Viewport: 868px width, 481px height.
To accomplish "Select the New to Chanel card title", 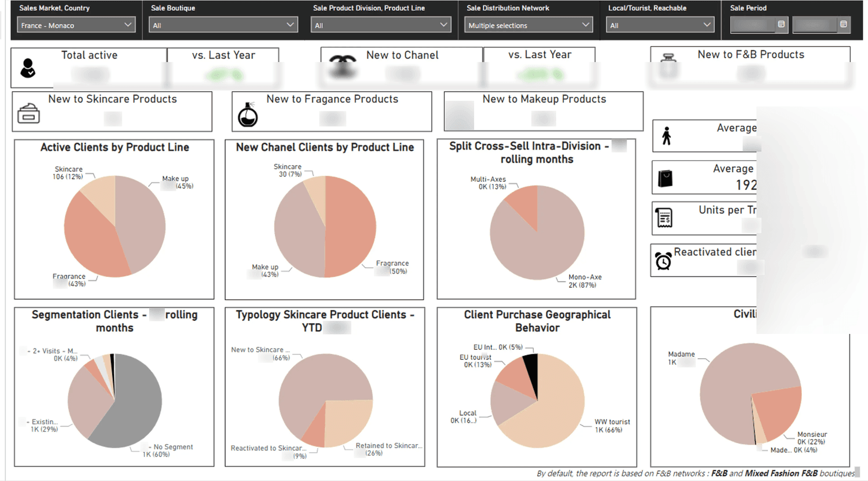I will tap(403, 55).
